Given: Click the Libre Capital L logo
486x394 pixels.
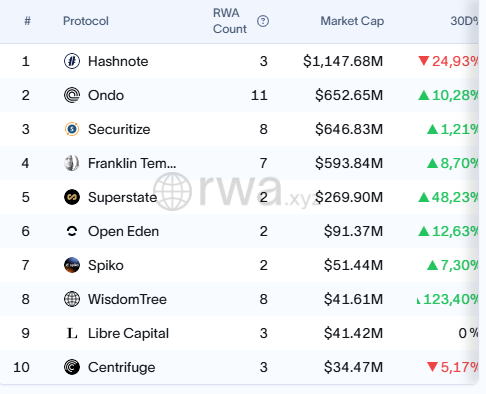Looking at the screenshot, I should pos(72,333).
